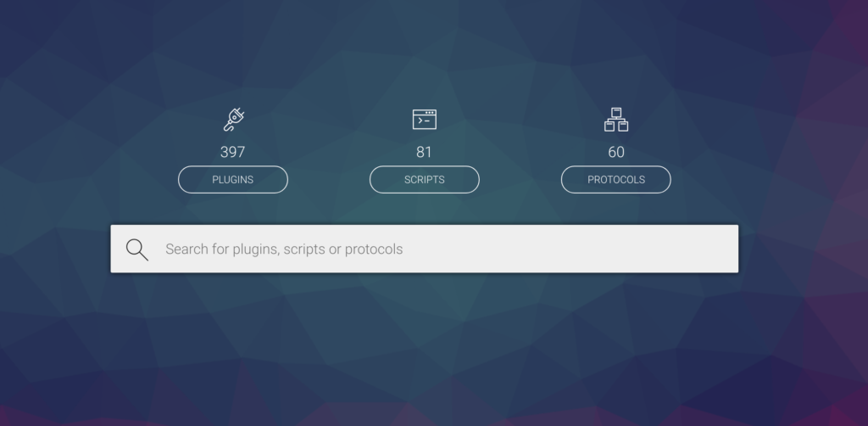Click the electrical plug icon above 397
The width and height of the screenshot is (868, 426).
click(233, 119)
